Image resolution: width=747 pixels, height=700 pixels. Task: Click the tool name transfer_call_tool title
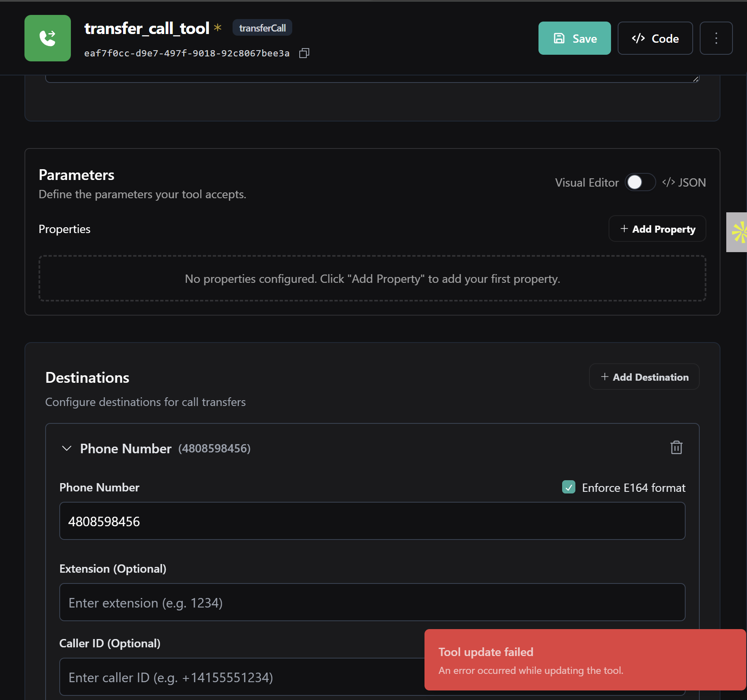147,28
